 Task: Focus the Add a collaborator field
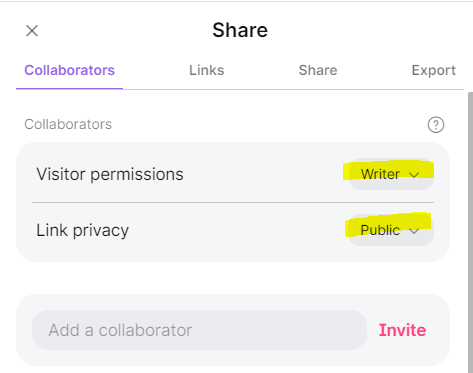click(199, 330)
